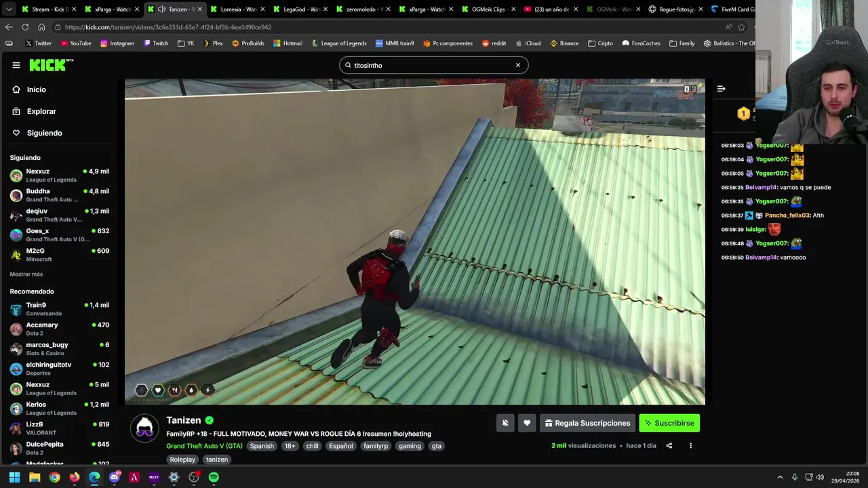The image size is (868, 488).
Task: Open Explorar in sidebar
Action: click(41, 111)
